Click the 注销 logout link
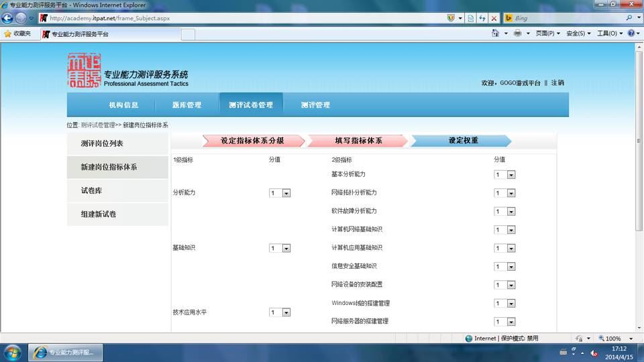This screenshot has height=362, width=644. (x=557, y=83)
